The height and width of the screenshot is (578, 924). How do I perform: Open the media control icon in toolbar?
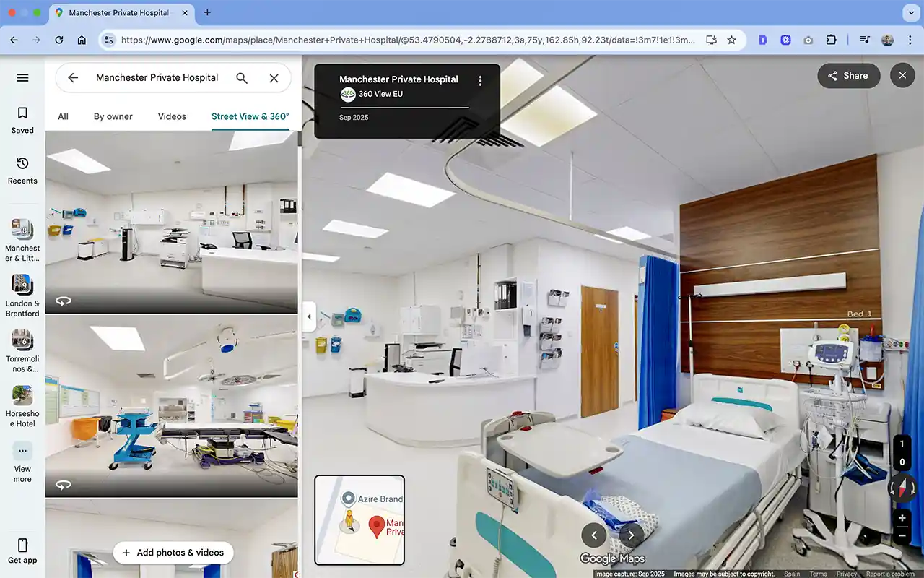pos(865,40)
